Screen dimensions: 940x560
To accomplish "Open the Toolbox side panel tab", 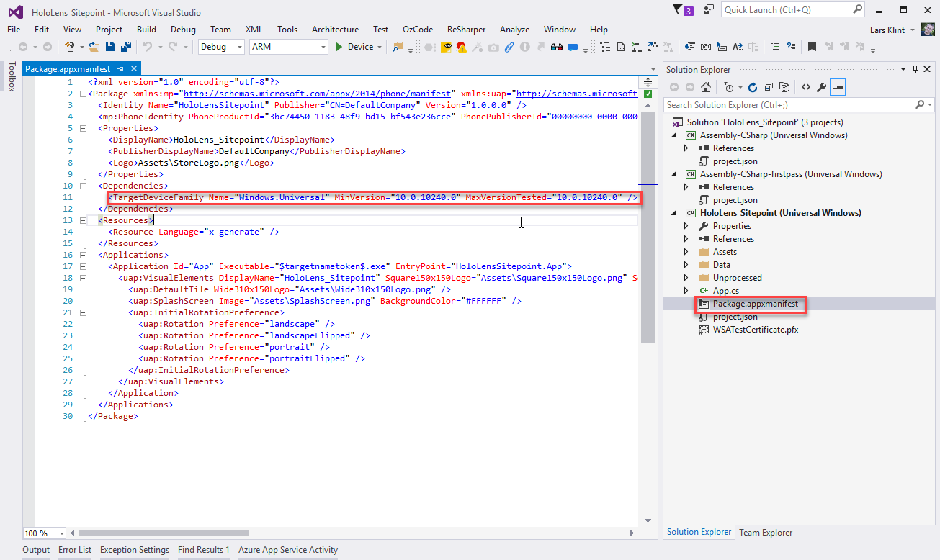I will tap(11, 76).
